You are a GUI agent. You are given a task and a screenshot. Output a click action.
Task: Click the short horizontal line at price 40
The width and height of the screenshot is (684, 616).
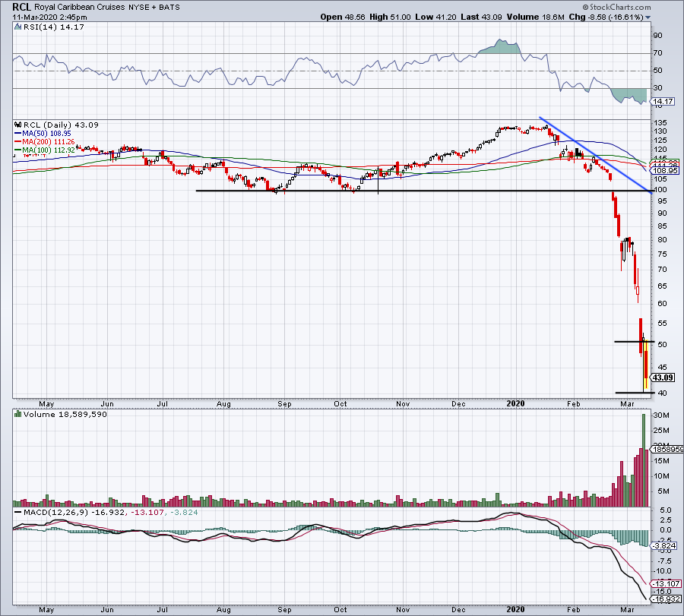coord(629,393)
